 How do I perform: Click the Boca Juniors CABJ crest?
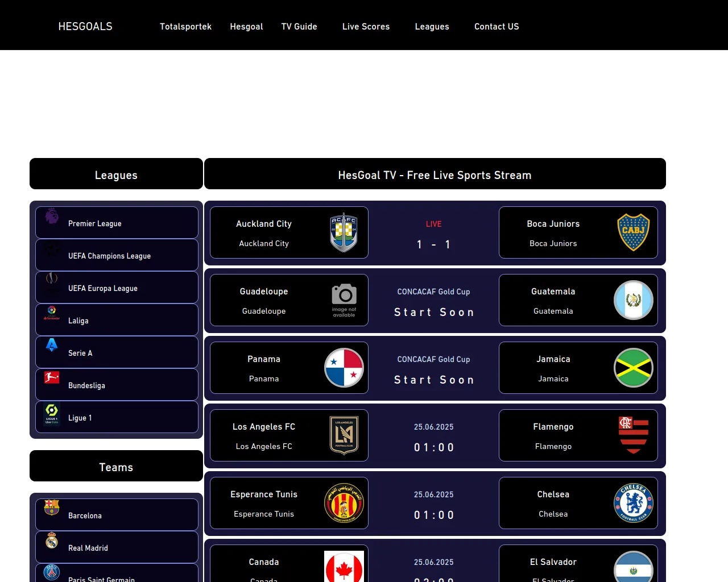pos(633,232)
